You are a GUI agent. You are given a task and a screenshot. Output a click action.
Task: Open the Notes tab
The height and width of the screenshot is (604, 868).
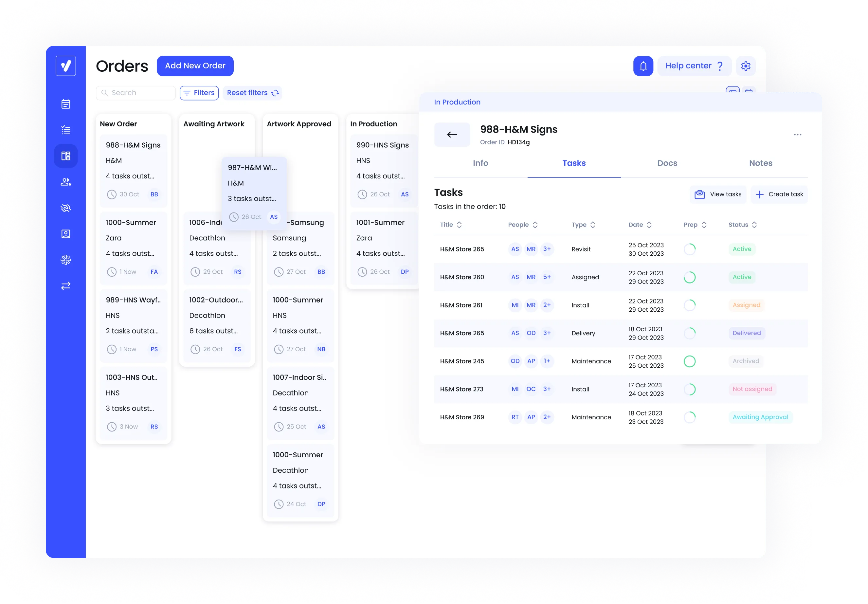[x=761, y=163]
